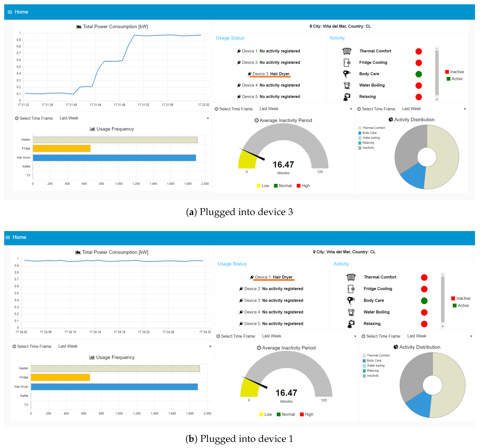Open the hamburger menu in bottom dashboard
480x448 pixels.
[x=8, y=237]
